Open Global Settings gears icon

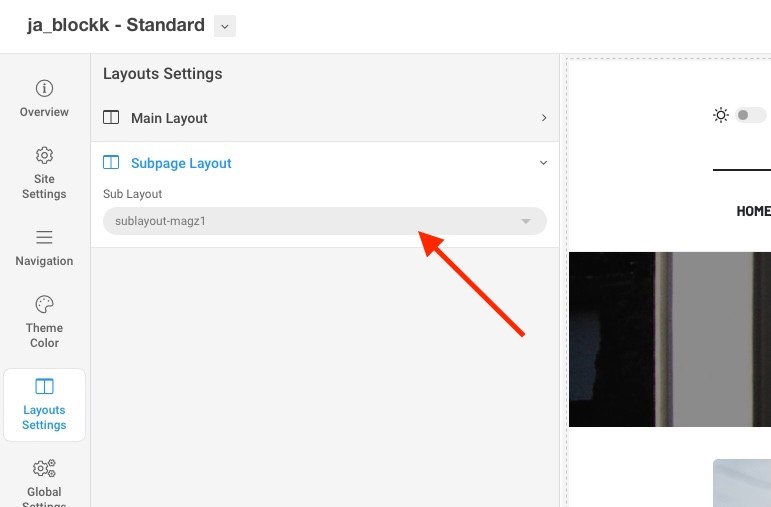pos(44,469)
